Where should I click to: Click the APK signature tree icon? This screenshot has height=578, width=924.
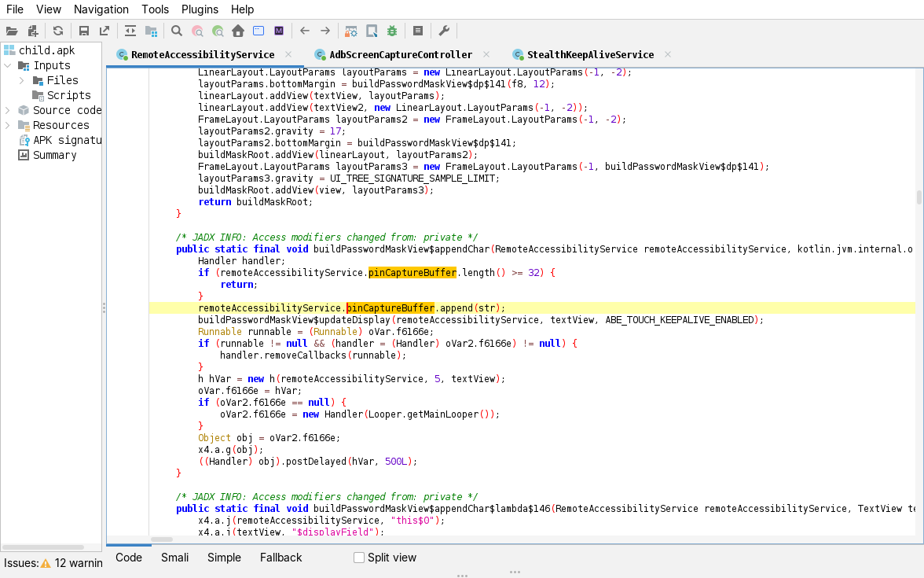click(x=24, y=140)
